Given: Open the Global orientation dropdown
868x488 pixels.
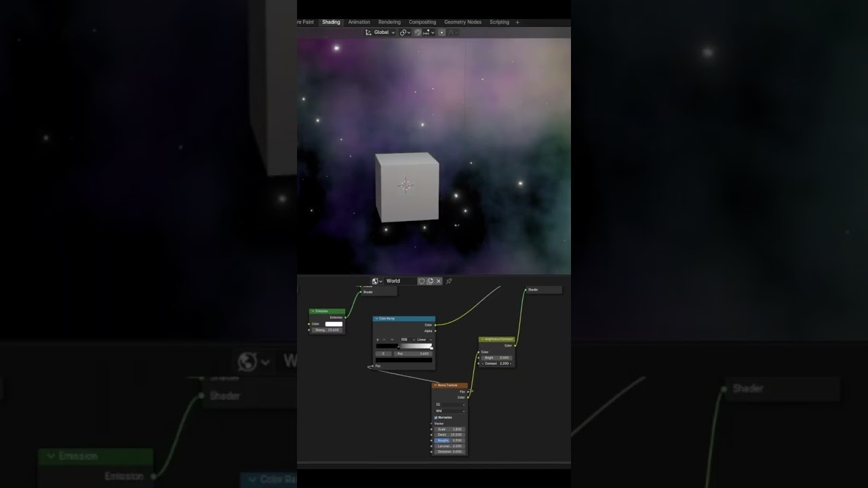Looking at the screenshot, I should click(384, 33).
